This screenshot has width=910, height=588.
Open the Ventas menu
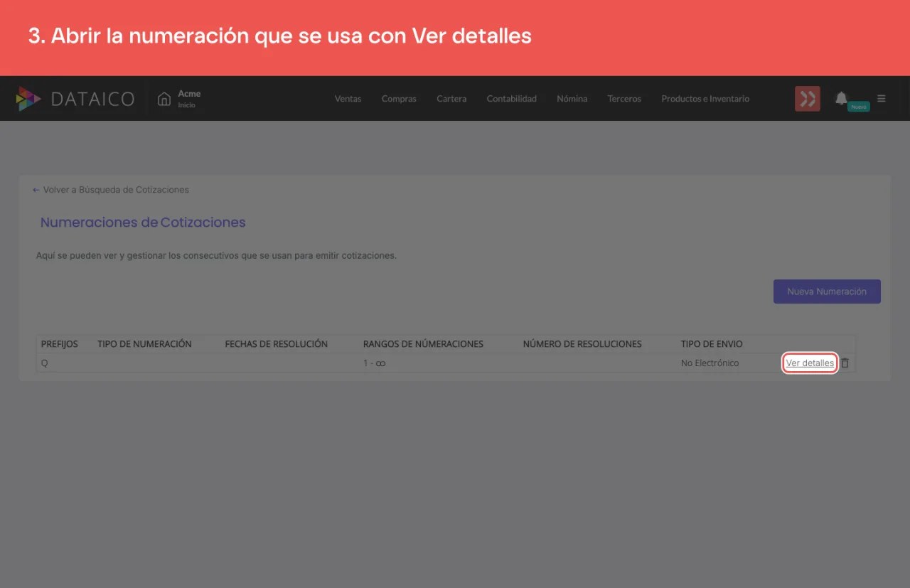tap(348, 99)
